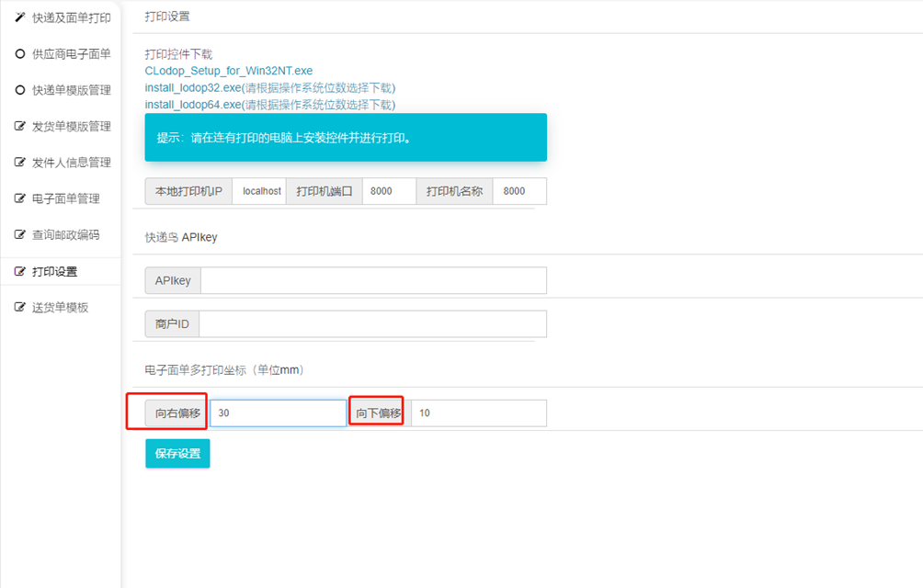Click into the 打印机端口 input field
923x588 pixels.
point(389,191)
